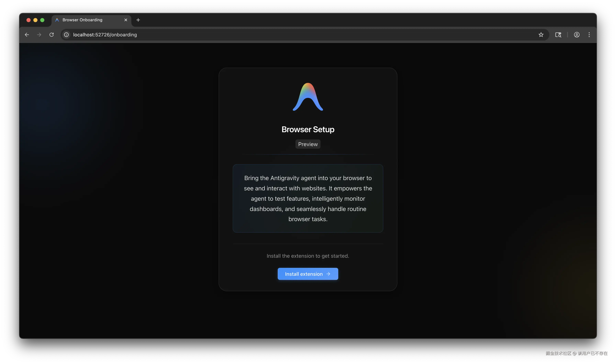
Task: Click the yellow minimize window button
Action: 35,20
